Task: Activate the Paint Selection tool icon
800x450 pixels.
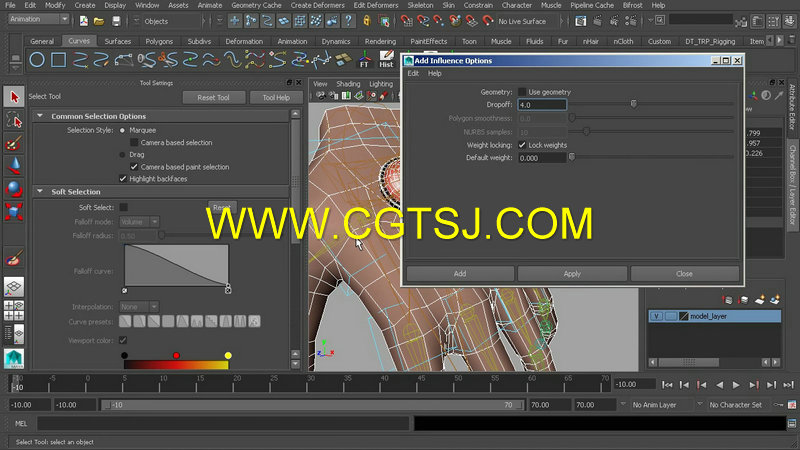Action: pyautogui.click(x=14, y=143)
